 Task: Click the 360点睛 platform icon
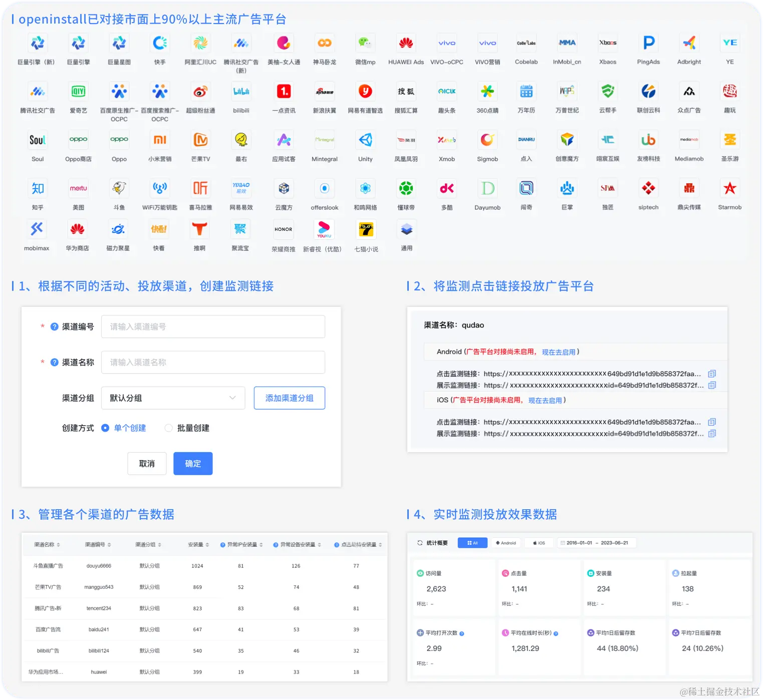[x=487, y=92]
